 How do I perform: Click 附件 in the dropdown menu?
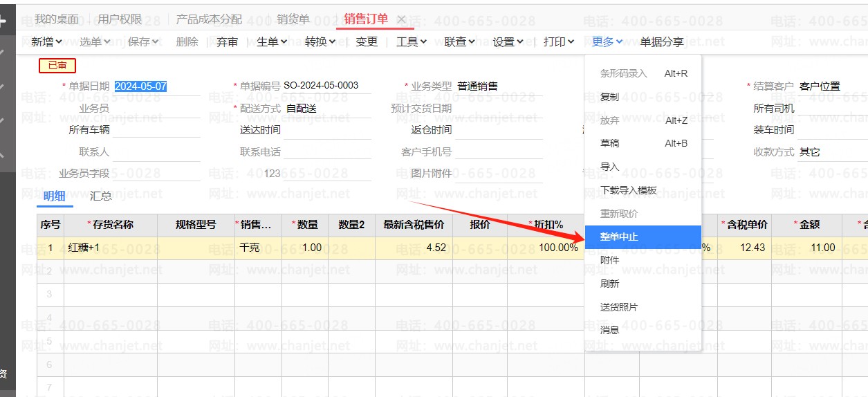609,260
